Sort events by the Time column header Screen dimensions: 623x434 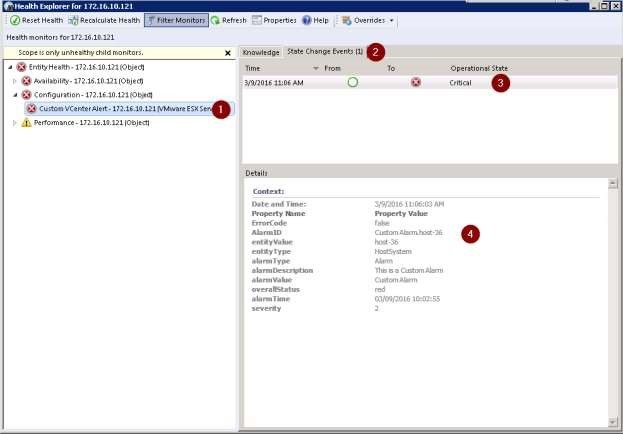tap(253, 68)
